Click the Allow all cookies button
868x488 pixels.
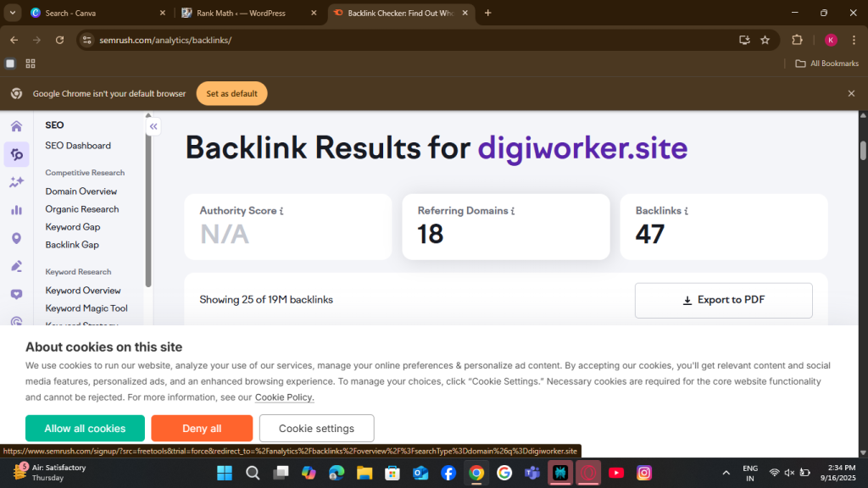[x=85, y=429]
